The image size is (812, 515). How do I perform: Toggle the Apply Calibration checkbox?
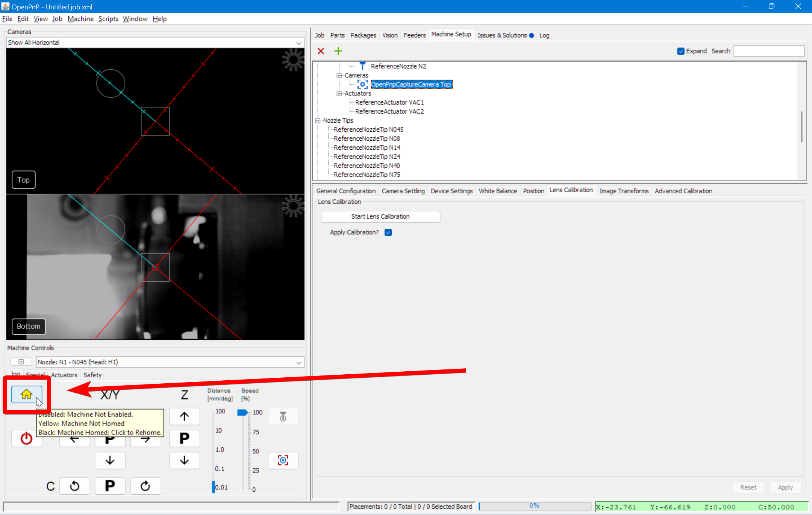coord(388,232)
